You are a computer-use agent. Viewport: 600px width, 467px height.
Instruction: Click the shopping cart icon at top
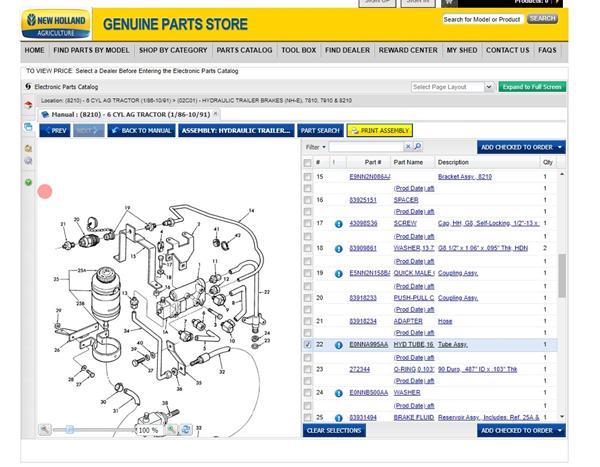click(x=449, y=3)
